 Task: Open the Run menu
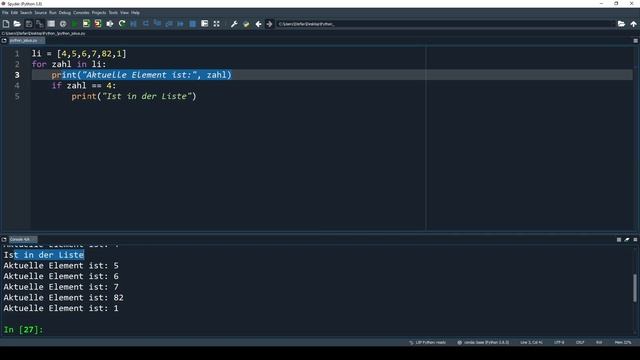[53, 13]
